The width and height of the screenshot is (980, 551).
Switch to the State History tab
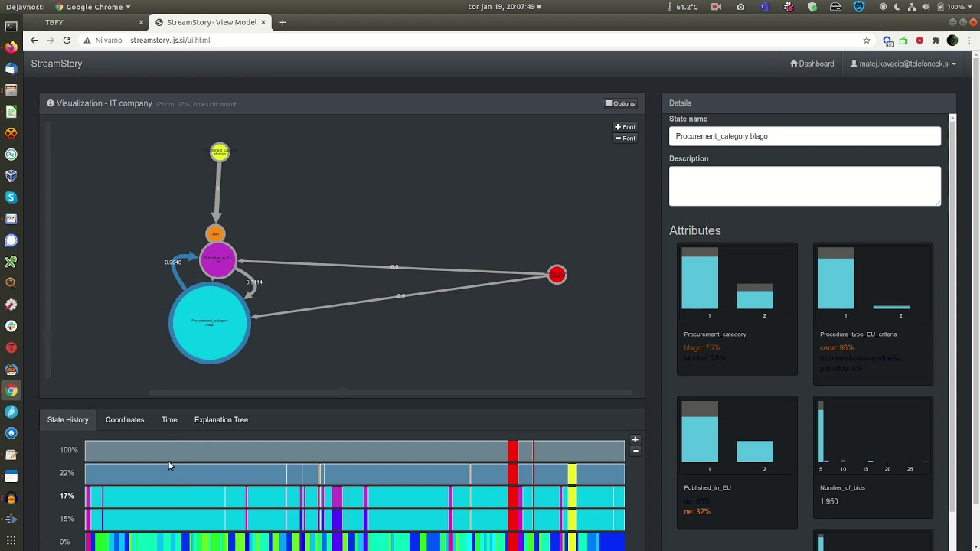coord(67,419)
